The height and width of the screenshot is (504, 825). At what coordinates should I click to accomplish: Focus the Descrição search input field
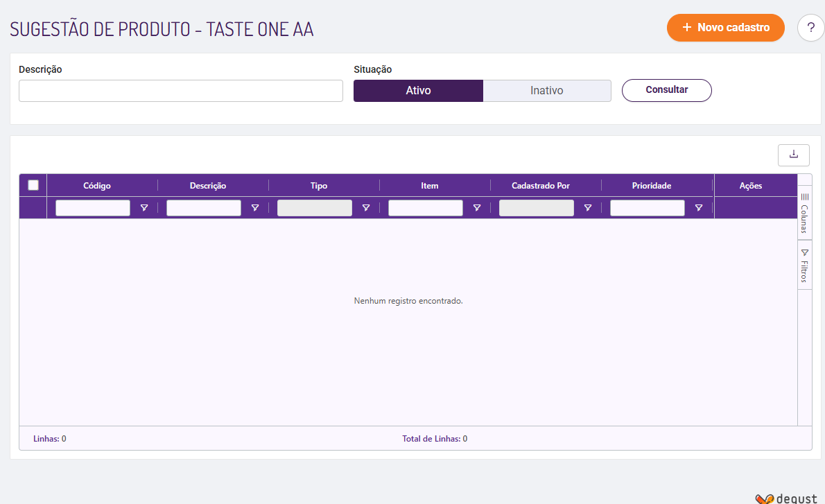[180, 91]
